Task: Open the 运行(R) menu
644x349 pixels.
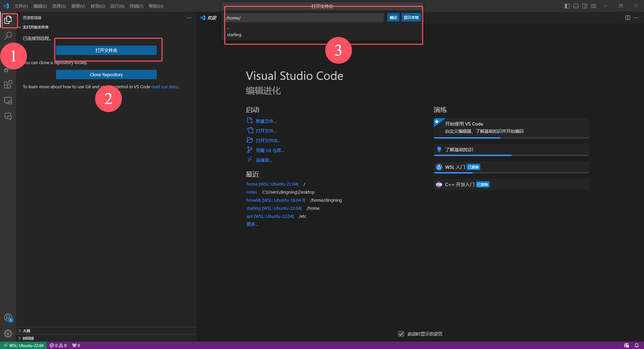Action: point(117,6)
